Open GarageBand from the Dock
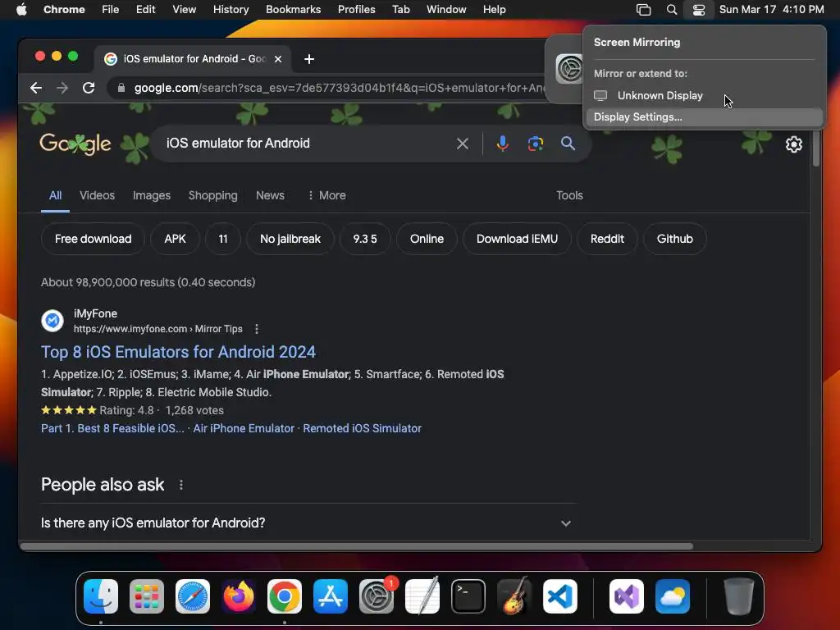The image size is (840, 630). point(514,596)
